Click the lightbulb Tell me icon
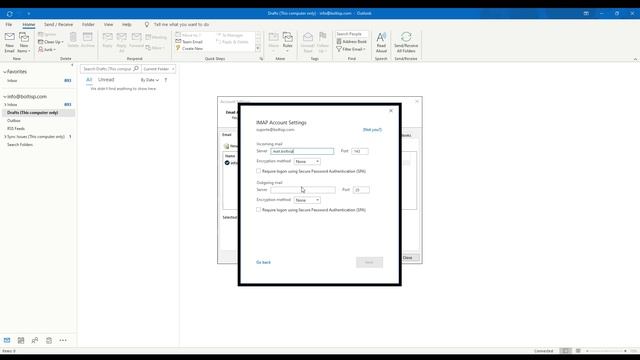The width and height of the screenshot is (640, 360). coord(147,24)
